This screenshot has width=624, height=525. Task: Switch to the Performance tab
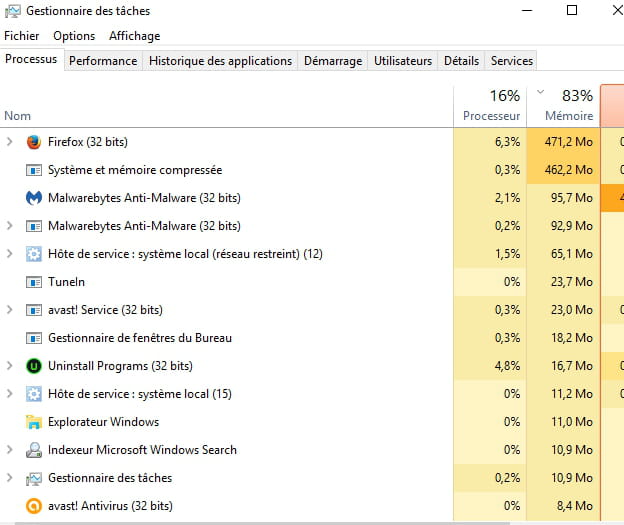(x=103, y=61)
